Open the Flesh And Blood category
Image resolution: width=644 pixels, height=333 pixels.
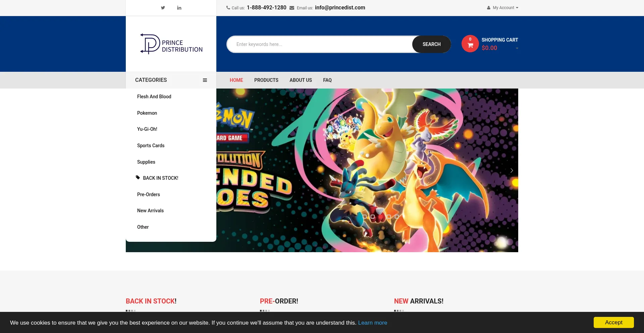tap(154, 97)
